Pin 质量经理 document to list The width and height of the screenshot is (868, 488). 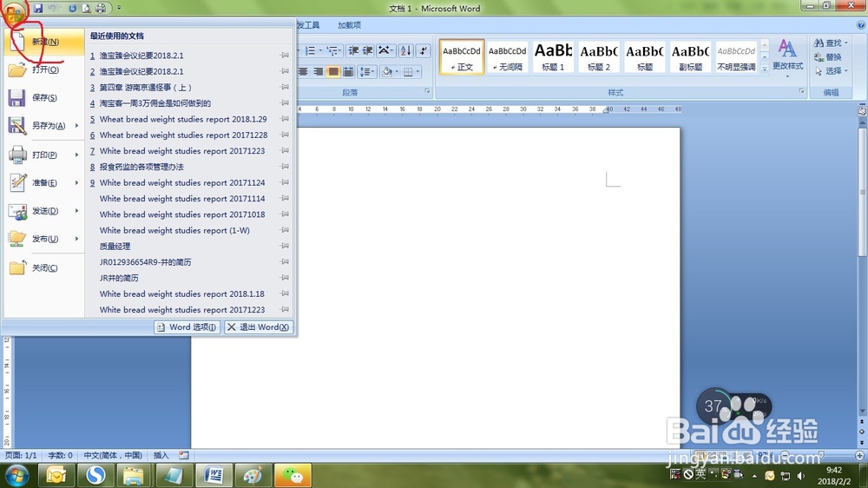point(285,246)
